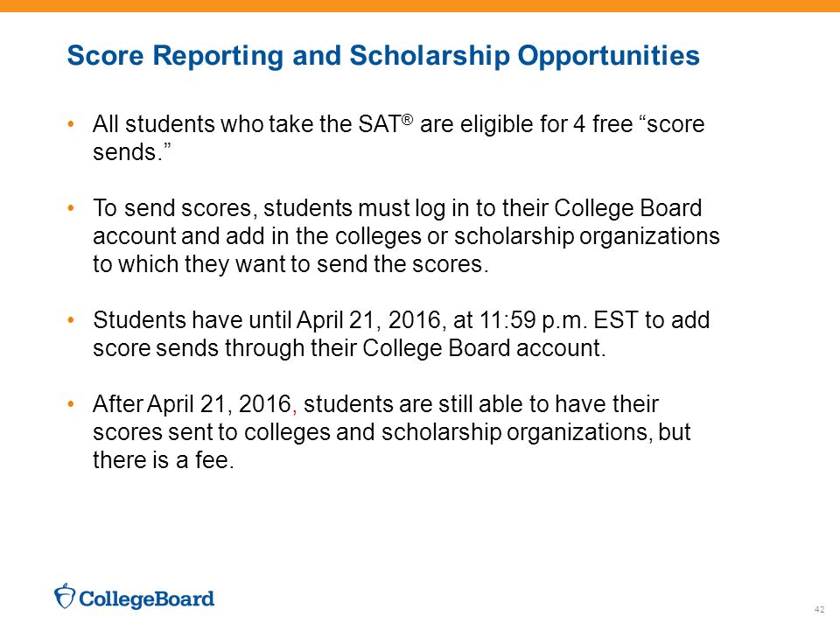Click the orange bullet before "Students have until"

tap(71, 320)
